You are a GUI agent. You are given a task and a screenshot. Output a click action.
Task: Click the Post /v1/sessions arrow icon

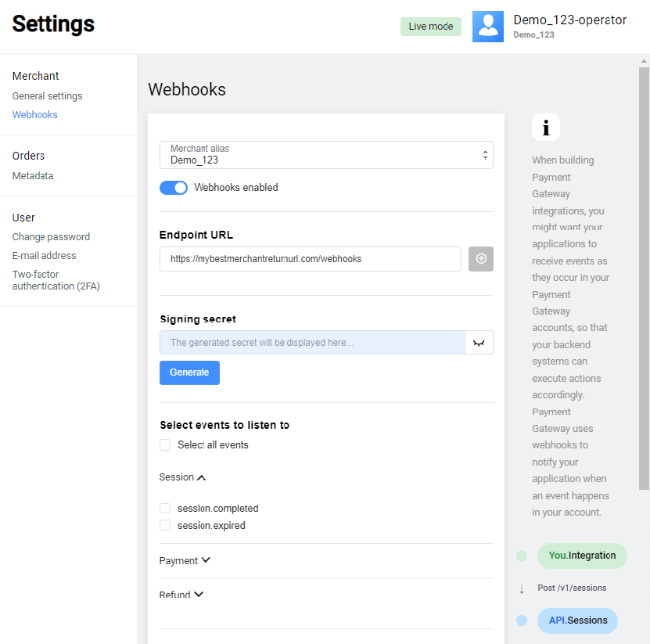click(x=521, y=588)
